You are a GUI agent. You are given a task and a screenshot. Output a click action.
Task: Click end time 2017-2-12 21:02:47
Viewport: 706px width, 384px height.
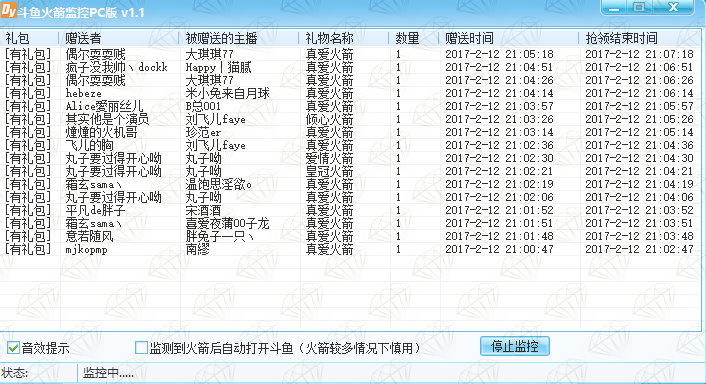point(639,249)
